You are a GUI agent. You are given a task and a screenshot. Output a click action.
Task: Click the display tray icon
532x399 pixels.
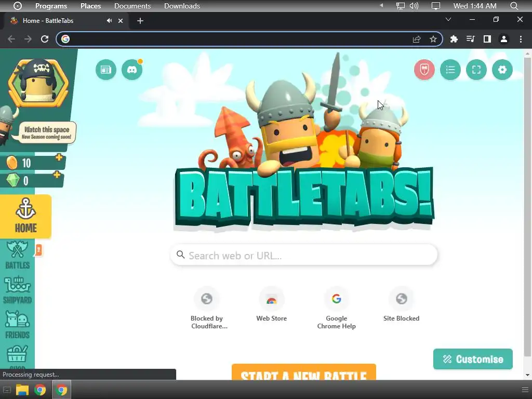tap(436, 6)
